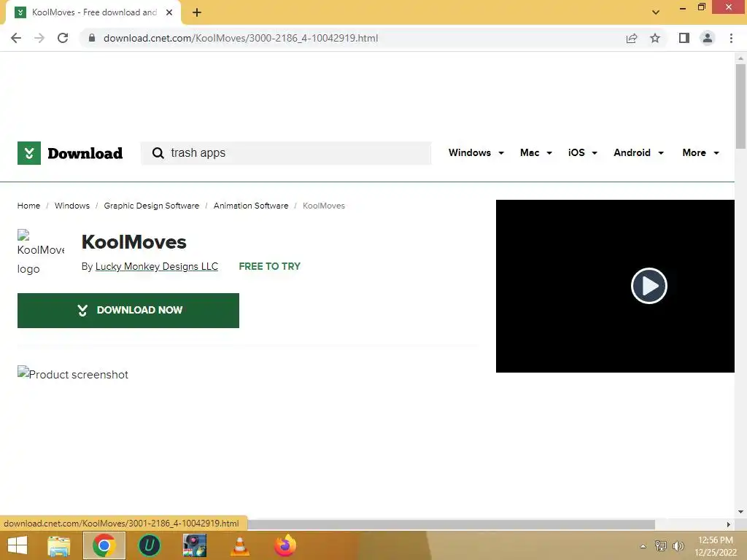Expand the Android menu
This screenshot has width=747, height=560.
638,153
